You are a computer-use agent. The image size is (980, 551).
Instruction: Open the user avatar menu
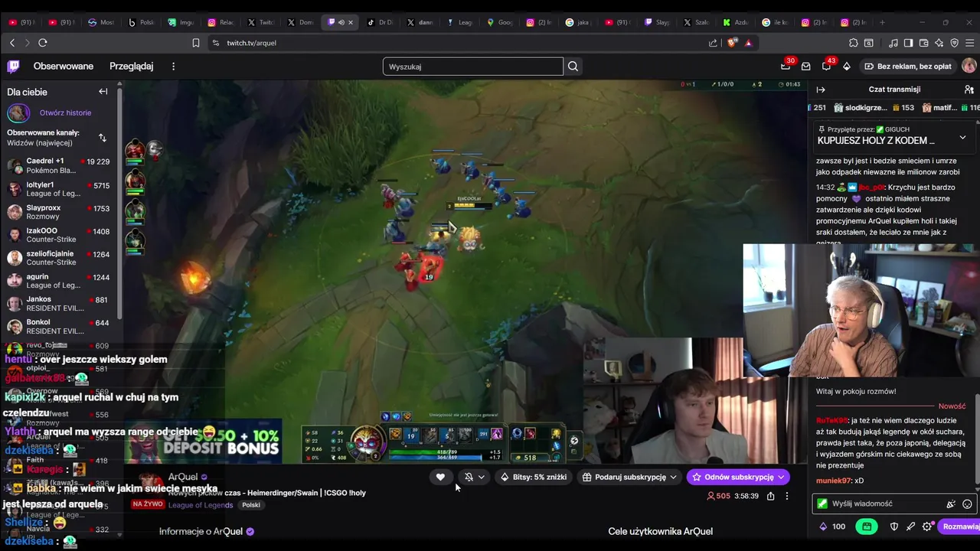click(x=969, y=67)
